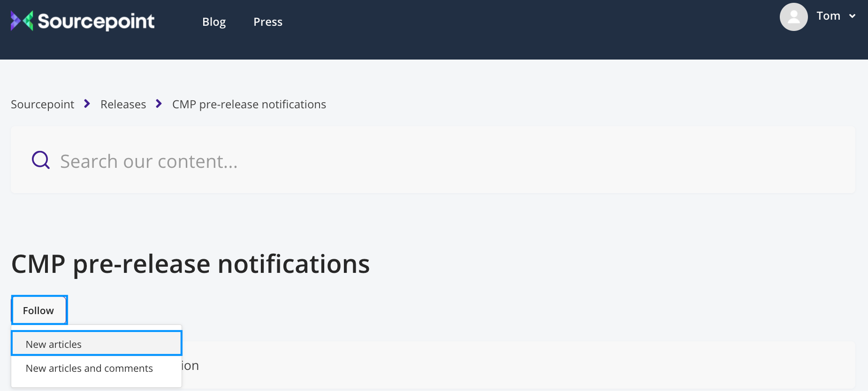The height and width of the screenshot is (391, 868).
Task: Click the user avatar icon
Action: [793, 17]
